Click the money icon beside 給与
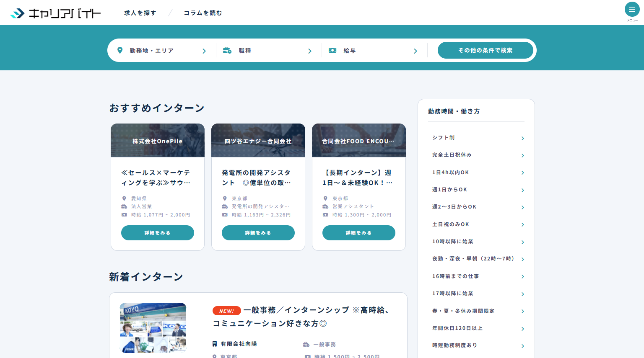Image resolution: width=644 pixels, height=358 pixels. pos(332,50)
